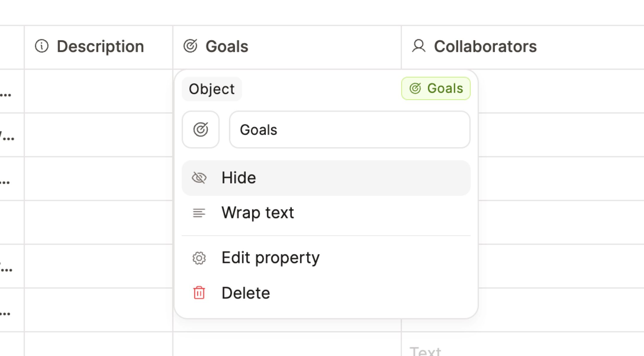Open the Object property type selector
The image size is (644, 356).
point(212,89)
